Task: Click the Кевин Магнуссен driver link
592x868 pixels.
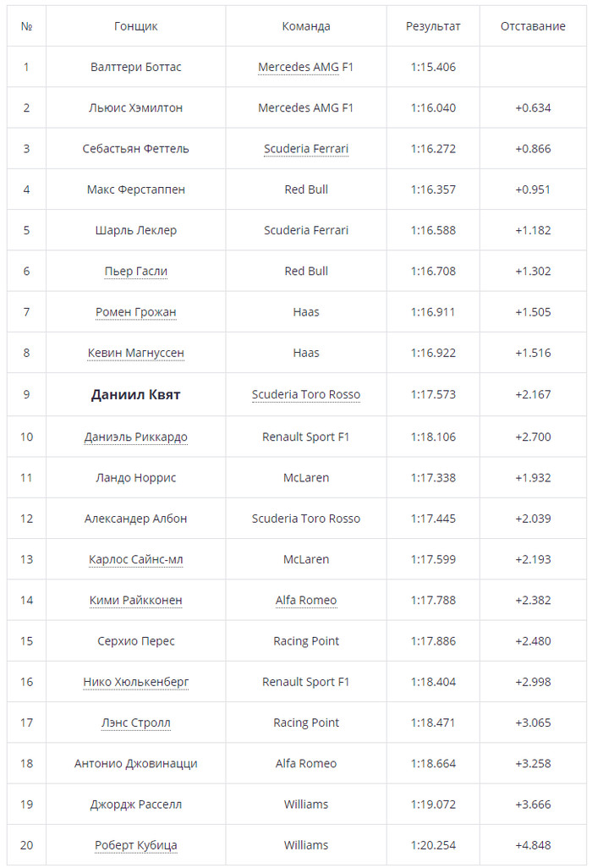Action: [x=135, y=353]
